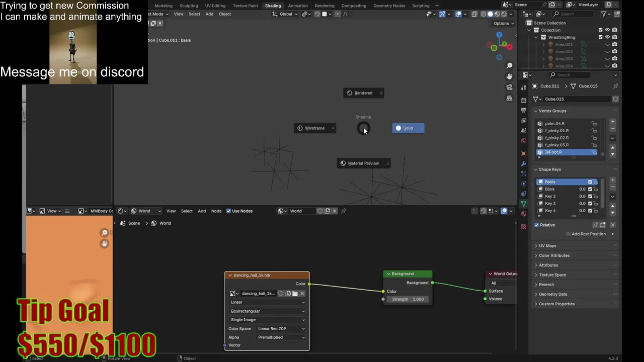Viewport: 644px width, 362px height.
Task: Open Modifiers wrench properties tab
Action: tap(524, 163)
